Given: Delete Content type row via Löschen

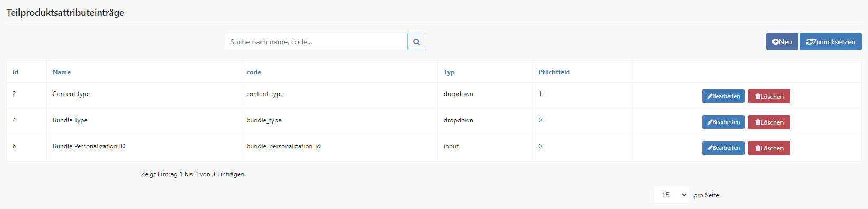Looking at the screenshot, I should point(769,96).
